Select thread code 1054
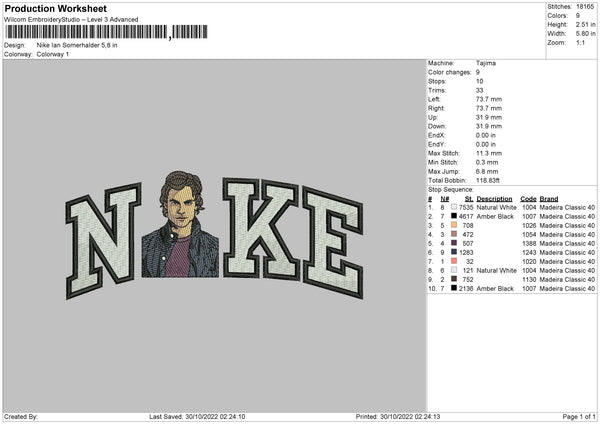600x424 pixels. pos(529,235)
